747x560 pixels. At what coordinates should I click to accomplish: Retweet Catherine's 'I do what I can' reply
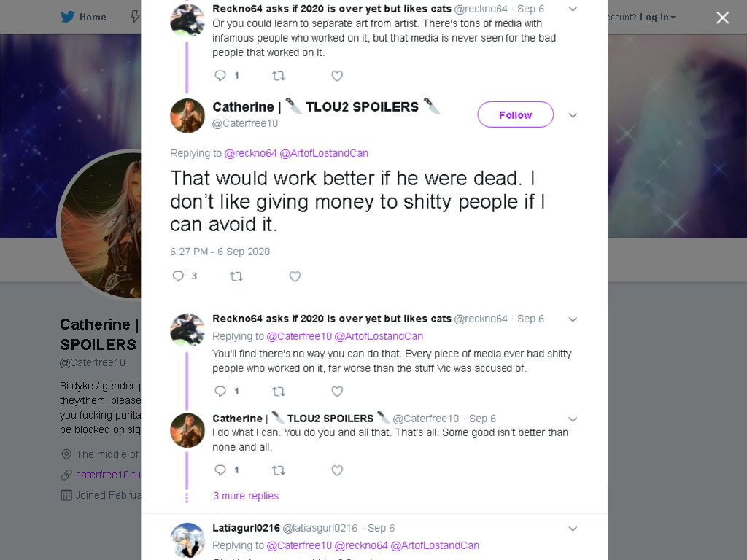click(279, 470)
